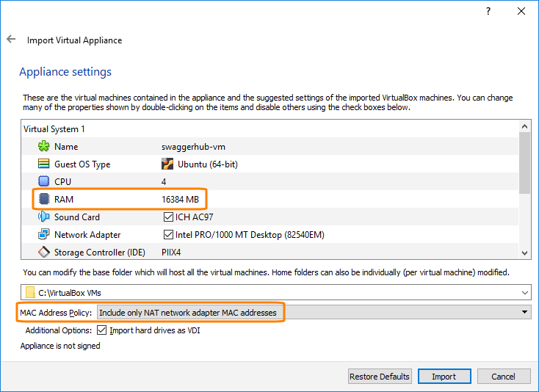Select the swaggerhub-vm name value

point(193,147)
